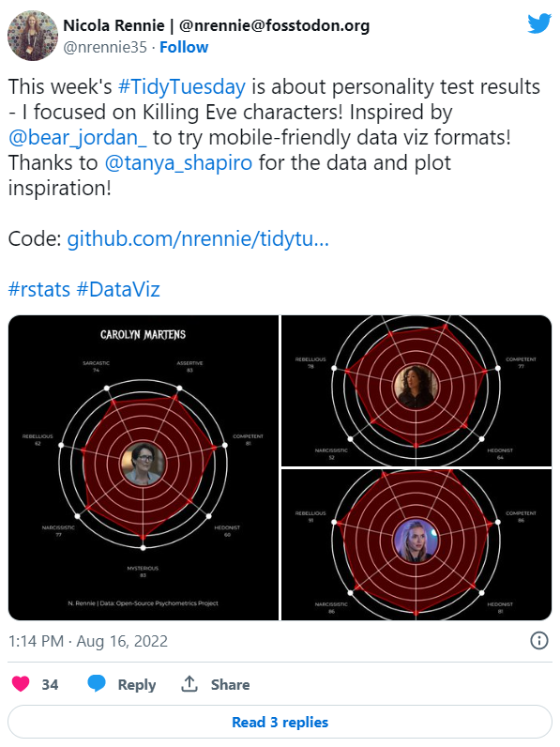
Task: Click the Twitter bird logo
Action: click(x=539, y=23)
